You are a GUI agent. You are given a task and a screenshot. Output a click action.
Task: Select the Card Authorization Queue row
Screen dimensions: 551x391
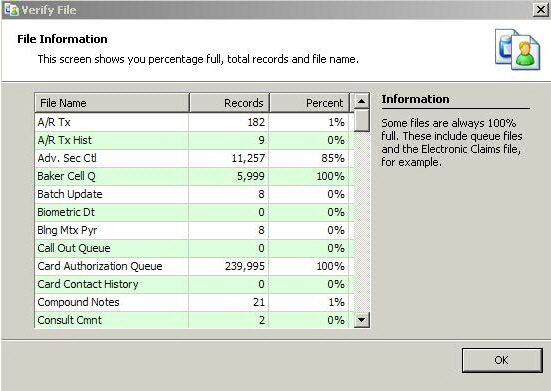[192, 266]
